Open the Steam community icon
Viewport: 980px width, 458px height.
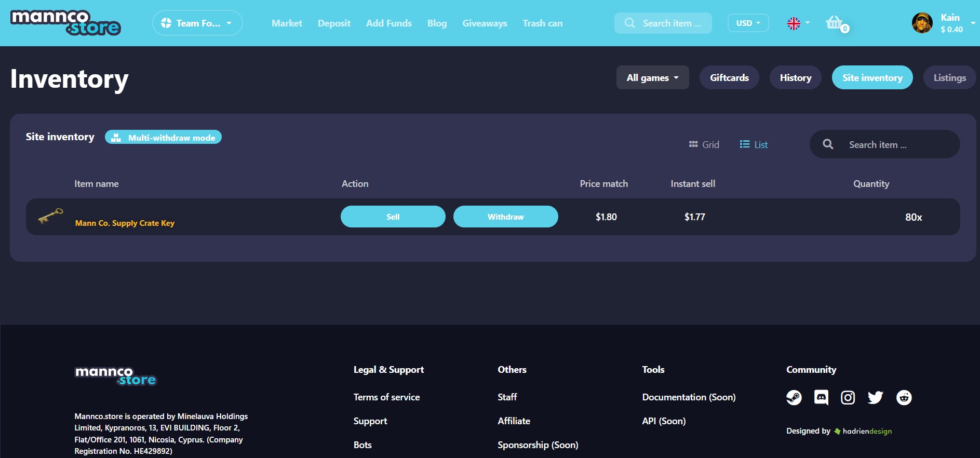(794, 397)
